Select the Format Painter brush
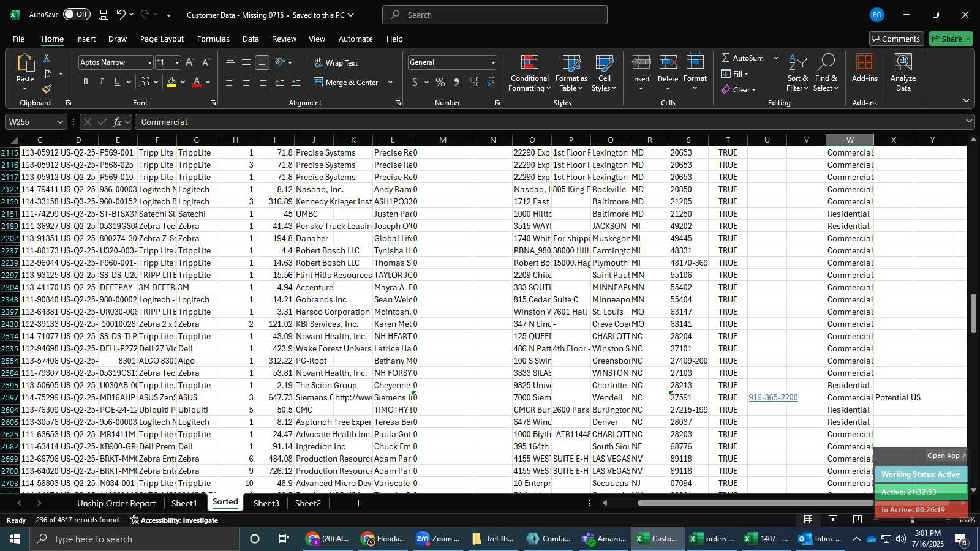Viewport: 980px width, 551px height. point(47,89)
